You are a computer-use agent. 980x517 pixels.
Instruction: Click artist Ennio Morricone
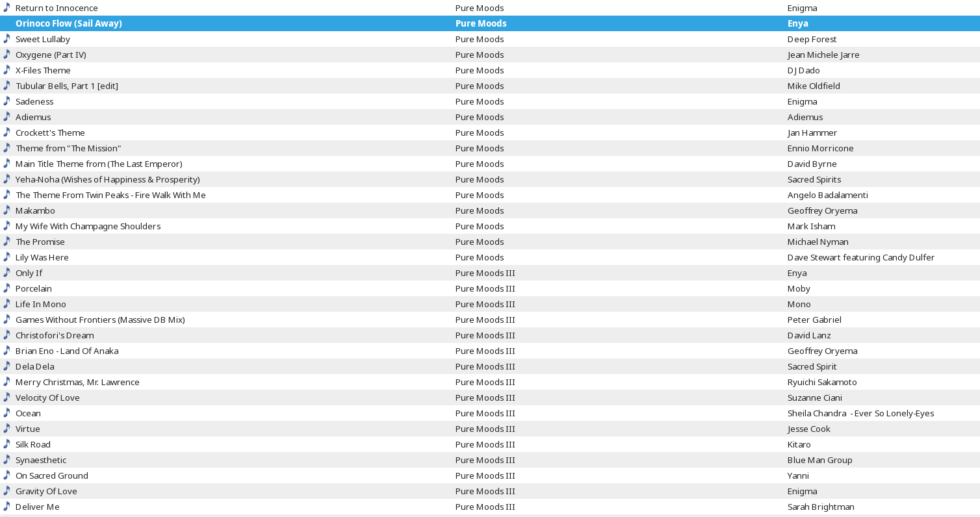pyautogui.click(x=821, y=148)
